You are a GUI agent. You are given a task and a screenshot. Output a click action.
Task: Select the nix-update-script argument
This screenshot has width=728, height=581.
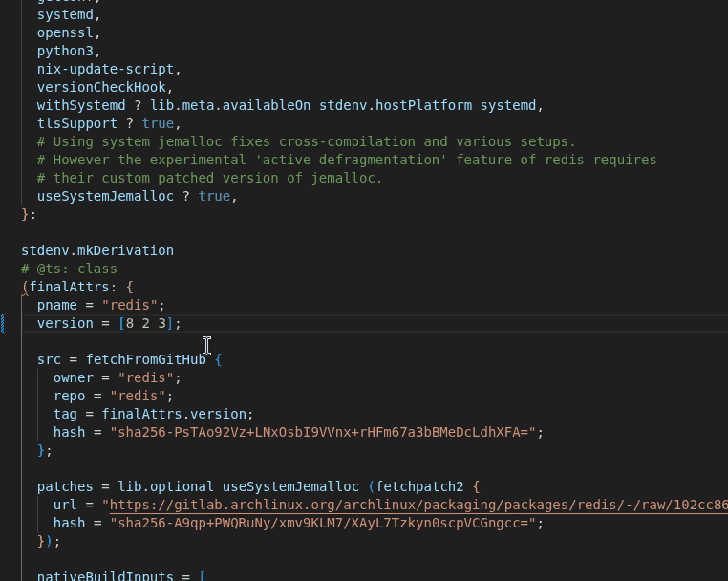coord(105,69)
